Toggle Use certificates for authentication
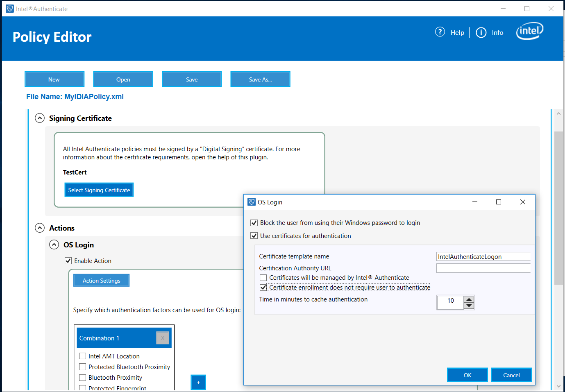Screen dimensions: 565x392 click(x=254, y=236)
